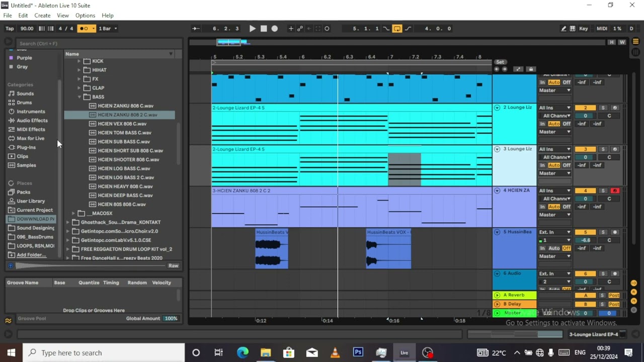Screen dimensions: 644x362
Task: Open the Edge browser on taskbar
Action: click(243, 352)
